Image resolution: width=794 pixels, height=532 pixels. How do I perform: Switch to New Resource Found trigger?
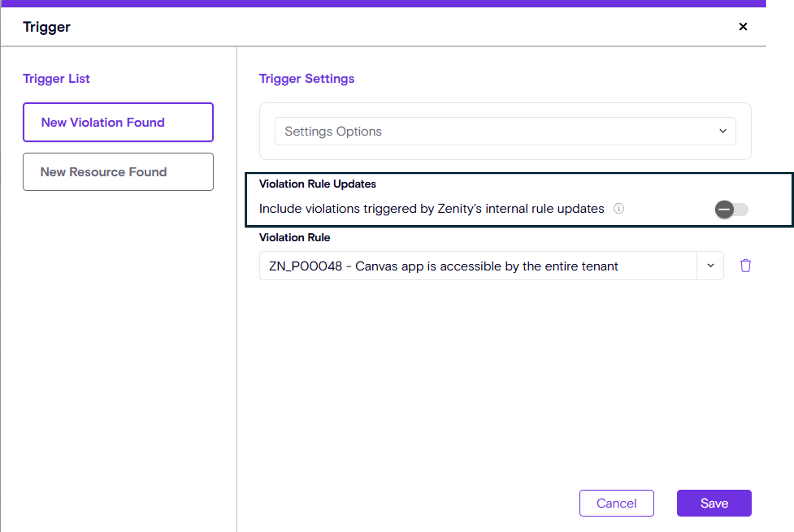click(118, 172)
